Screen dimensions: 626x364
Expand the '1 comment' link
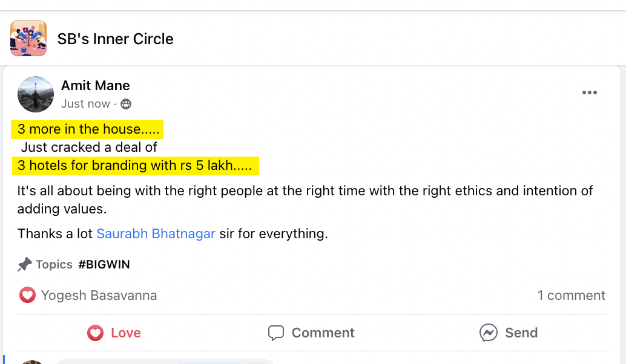(x=571, y=295)
